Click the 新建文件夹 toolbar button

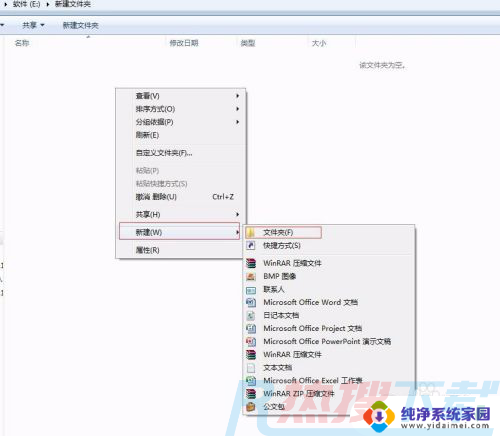coord(81,25)
